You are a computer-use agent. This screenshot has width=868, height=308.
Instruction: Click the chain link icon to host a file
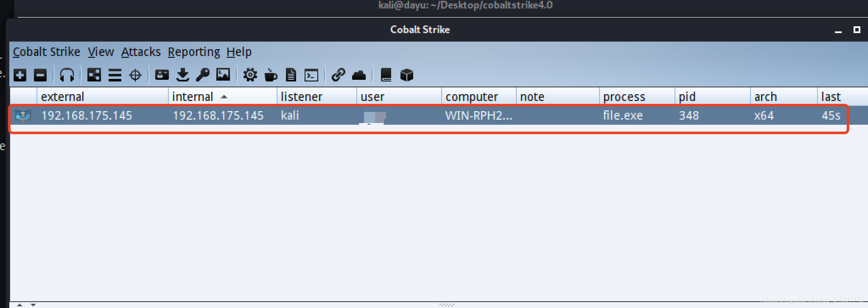338,75
